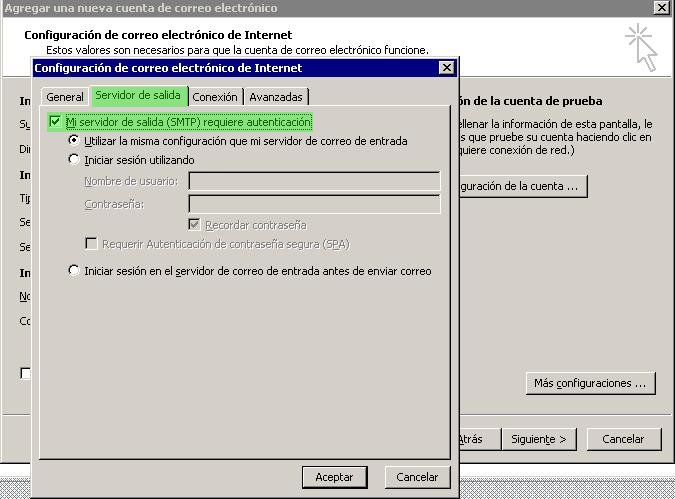Click Cancelar in the background wizard
Image resolution: width=675 pixels, height=499 pixels.
pyautogui.click(x=623, y=439)
